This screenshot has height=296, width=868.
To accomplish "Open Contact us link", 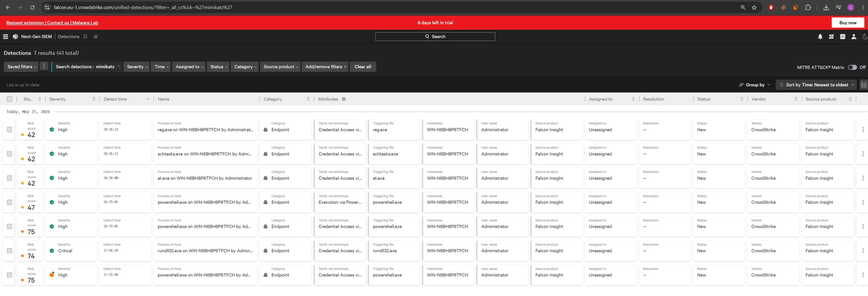I will point(58,23).
